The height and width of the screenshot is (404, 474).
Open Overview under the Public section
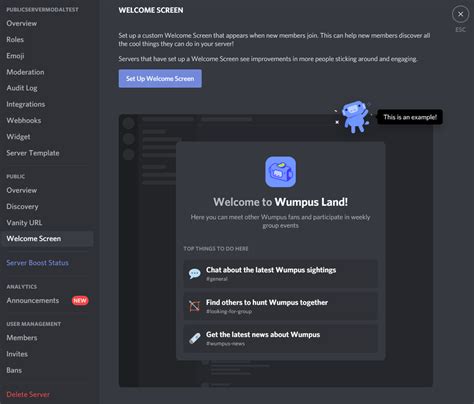pos(22,190)
